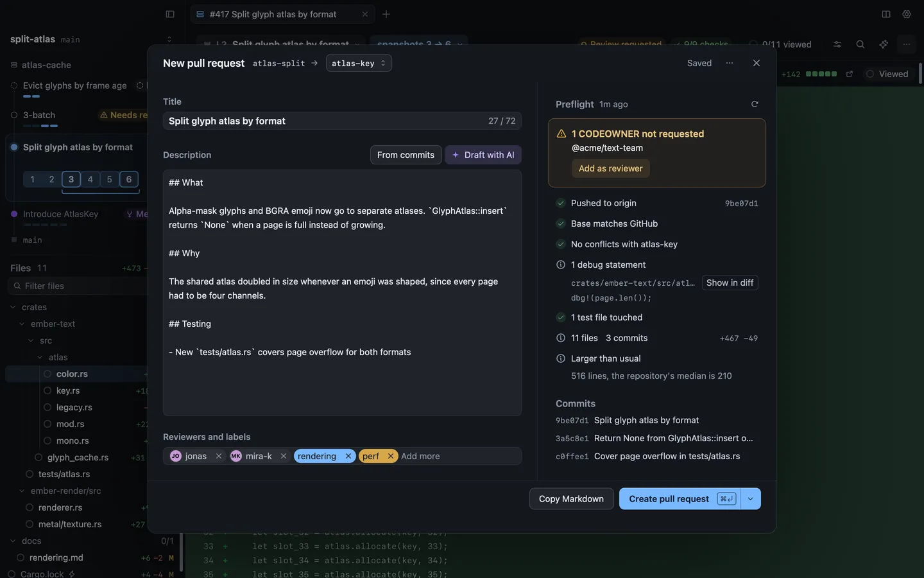The image size is (924, 578).
Task: Mark legacy.rs as viewed
Action: [47, 407]
